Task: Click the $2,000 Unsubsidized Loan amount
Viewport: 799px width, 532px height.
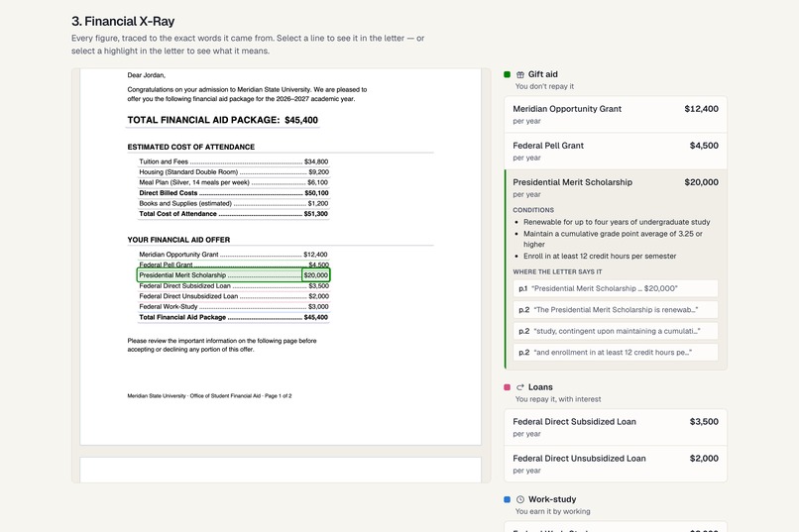Action: click(704, 458)
